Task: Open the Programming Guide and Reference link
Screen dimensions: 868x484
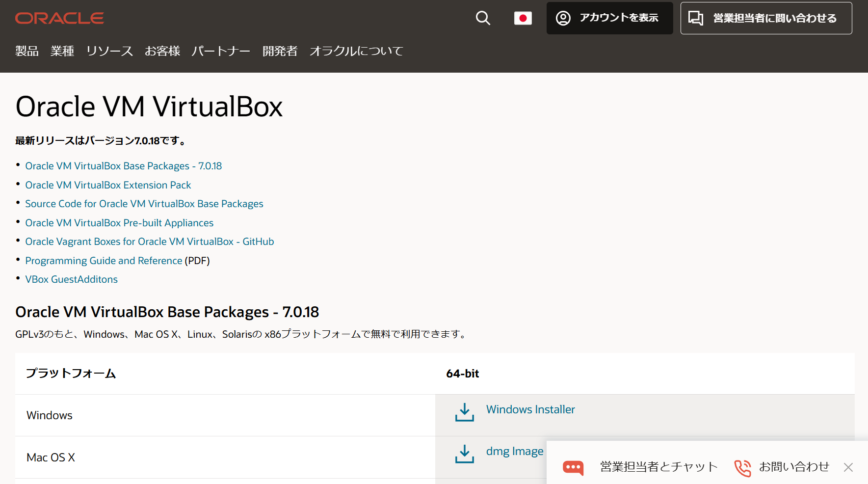Action: pyautogui.click(x=104, y=260)
